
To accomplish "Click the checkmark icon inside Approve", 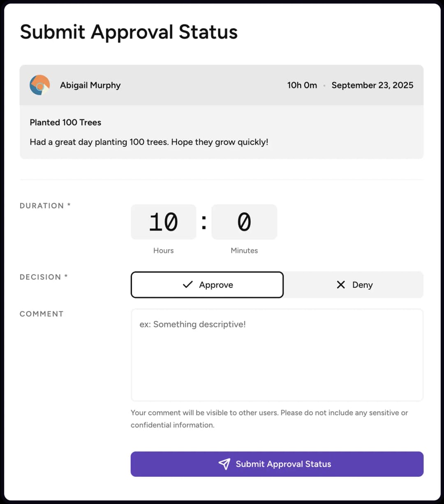I will (187, 285).
